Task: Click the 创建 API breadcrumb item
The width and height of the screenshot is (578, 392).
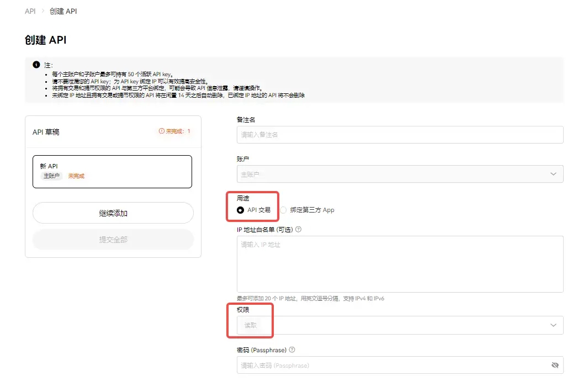Action: [63, 11]
